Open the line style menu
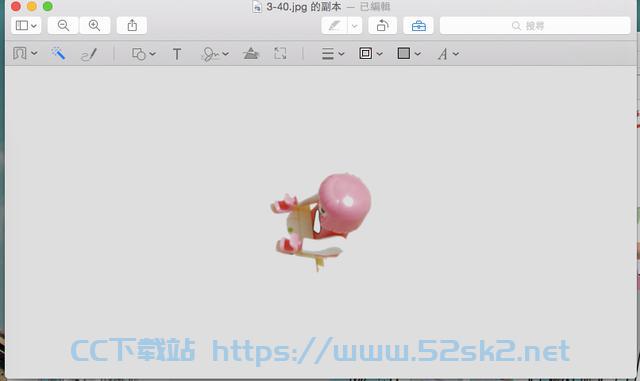Image resolution: width=640 pixels, height=381 pixels. coord(333,54)
